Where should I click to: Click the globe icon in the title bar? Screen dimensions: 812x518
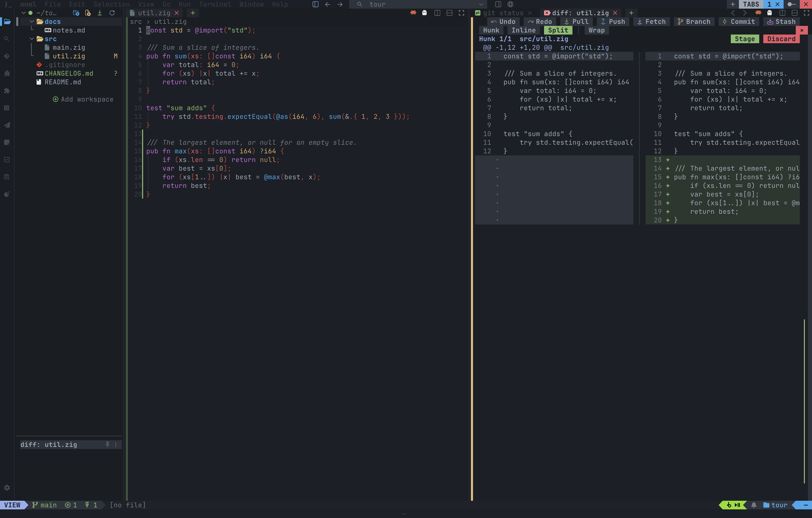(x=511, y=4)
